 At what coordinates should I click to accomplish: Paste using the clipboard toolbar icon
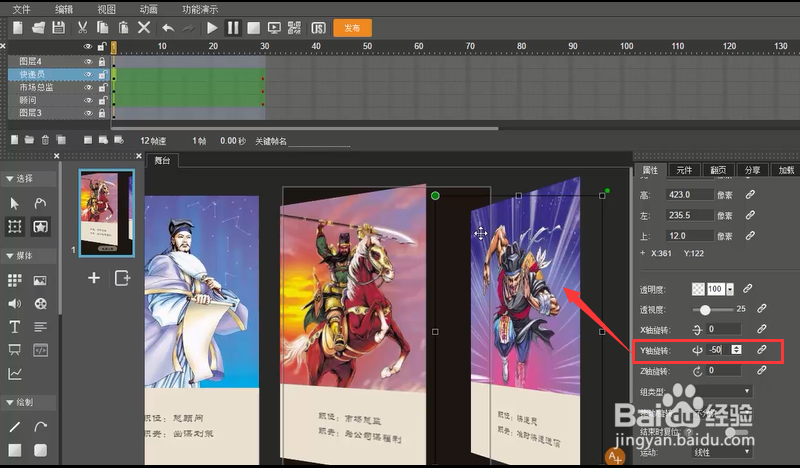pos(123,28)
